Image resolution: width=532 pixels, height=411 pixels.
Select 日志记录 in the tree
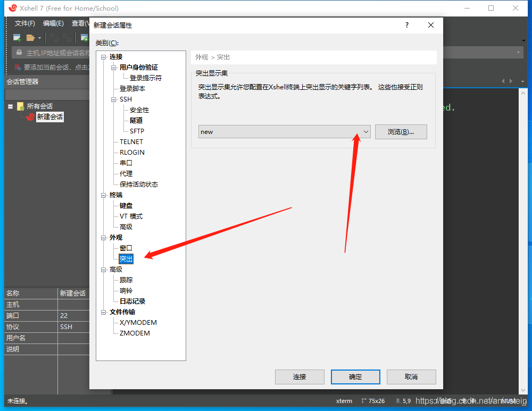coord(132,301)
